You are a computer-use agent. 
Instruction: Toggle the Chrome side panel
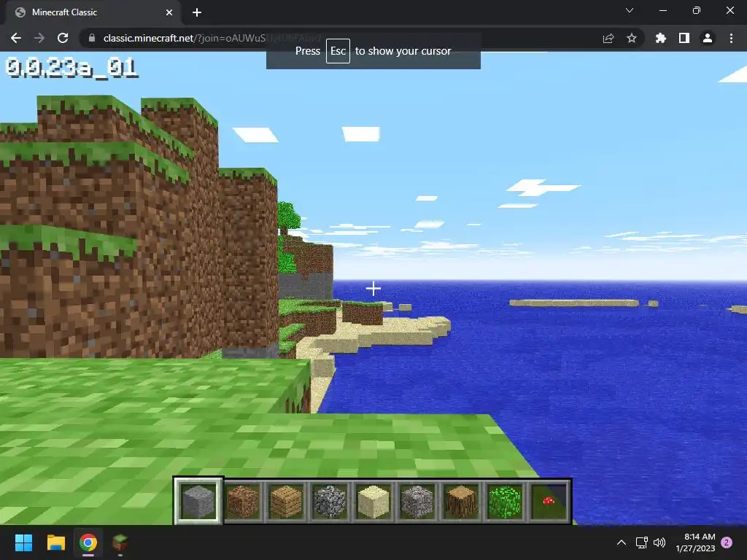coord(684,38)
